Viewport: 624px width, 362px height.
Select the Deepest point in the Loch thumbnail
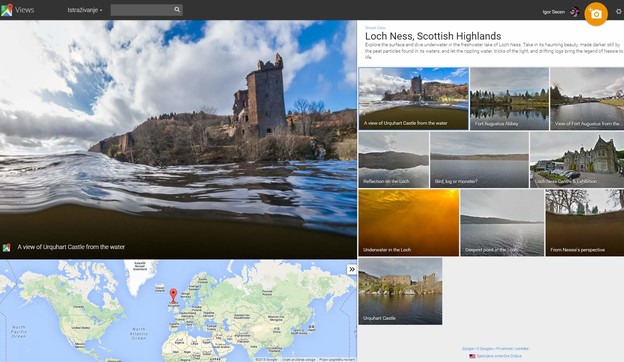[x=502, y=222]
